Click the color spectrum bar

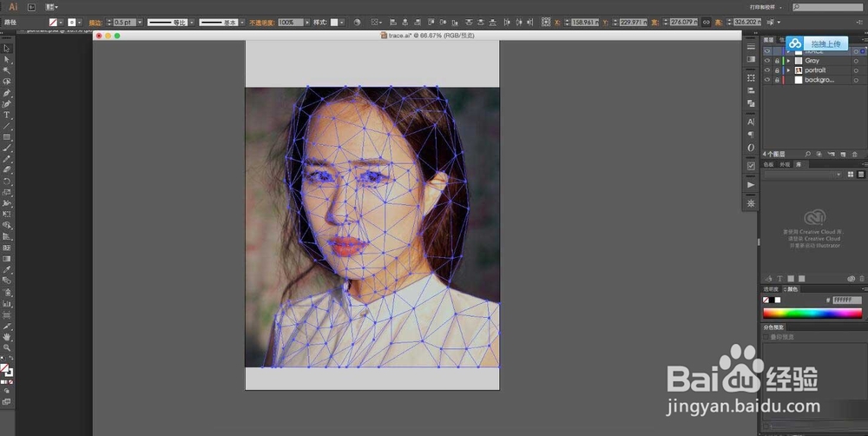tap(812, 313)
